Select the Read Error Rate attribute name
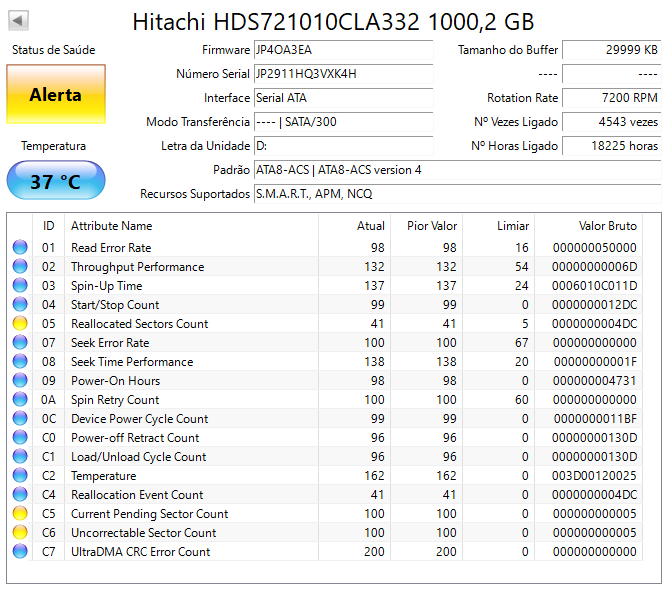The height and width of the screenshot is (590, 668). [x=111, y=248]
